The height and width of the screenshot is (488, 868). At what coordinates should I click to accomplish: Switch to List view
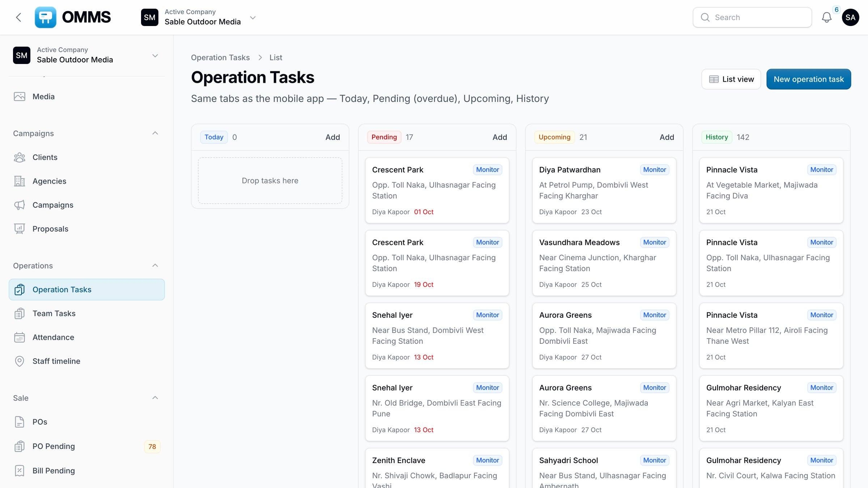click(x=731, y=79)
